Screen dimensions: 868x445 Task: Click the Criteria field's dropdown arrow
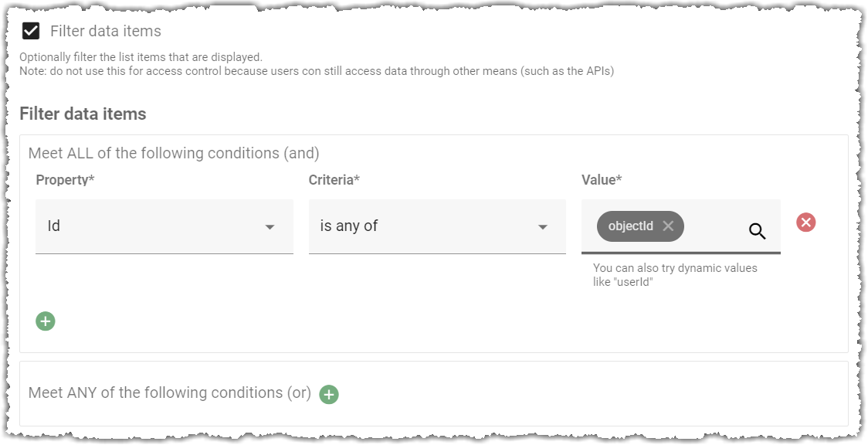[542, 227]
